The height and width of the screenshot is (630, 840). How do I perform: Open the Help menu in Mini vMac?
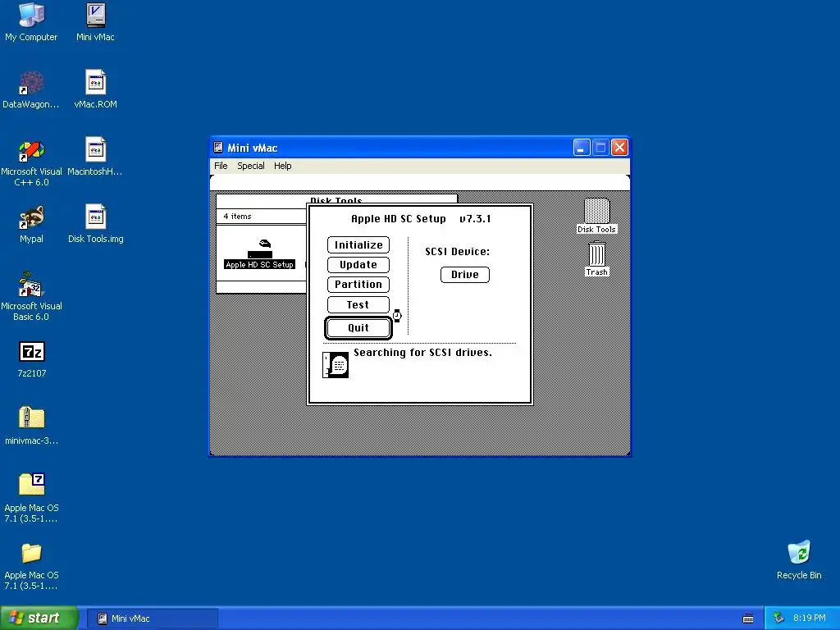click(283, 166)
